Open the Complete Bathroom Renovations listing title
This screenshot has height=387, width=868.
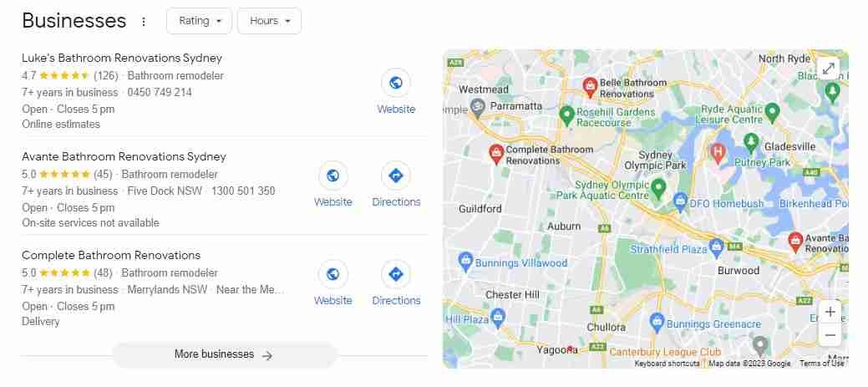click(111, 255)
